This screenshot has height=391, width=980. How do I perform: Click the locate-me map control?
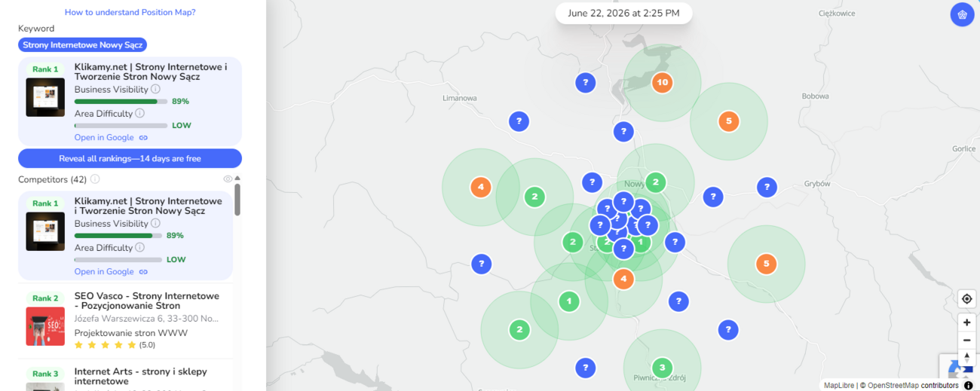[966, 299]
